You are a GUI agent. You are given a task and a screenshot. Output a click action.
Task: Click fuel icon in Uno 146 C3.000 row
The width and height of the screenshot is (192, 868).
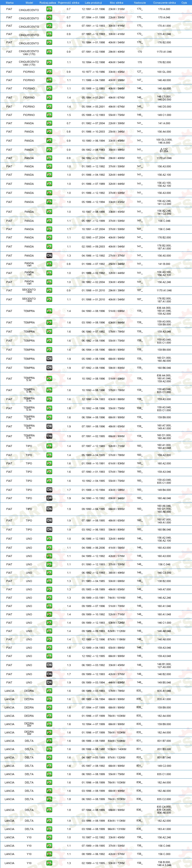49,572
